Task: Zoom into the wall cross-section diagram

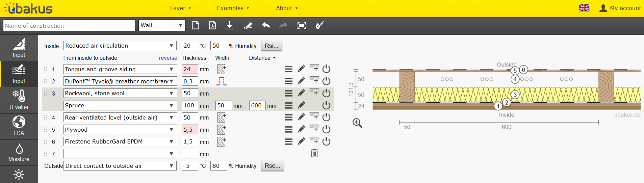Action: (x=357, y=123)
